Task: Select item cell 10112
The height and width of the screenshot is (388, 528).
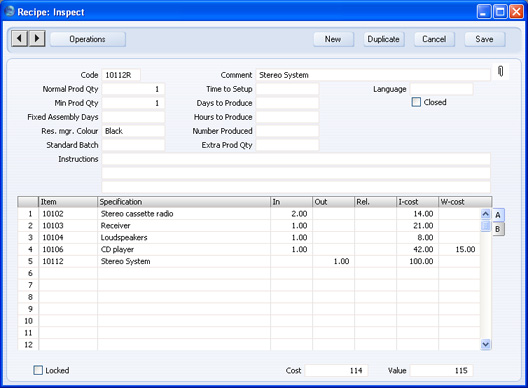Action: point(68,261)
